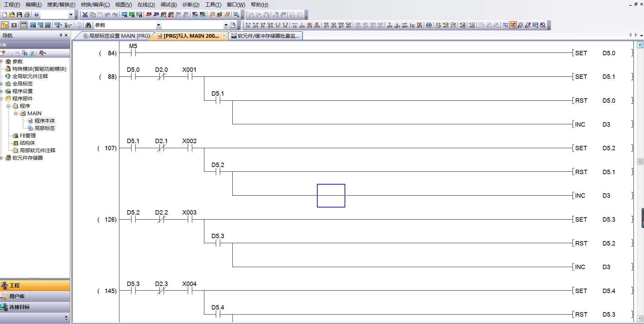Click the 连接目标 panel button

pyautogui.click(x=19, y=307)
